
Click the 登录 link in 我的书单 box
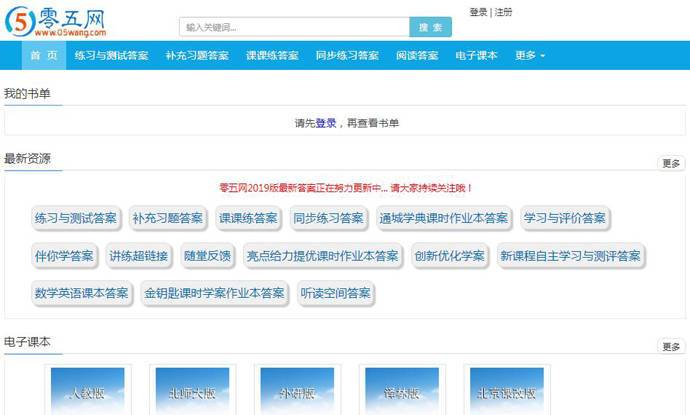coord(326,123)
